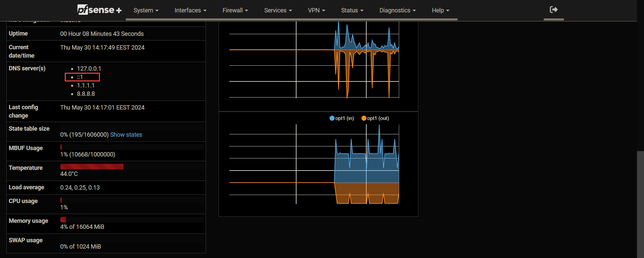Expand the VPN menu
Screen dimensions: 644x258
pyautogui.click(x=317, y=10)
